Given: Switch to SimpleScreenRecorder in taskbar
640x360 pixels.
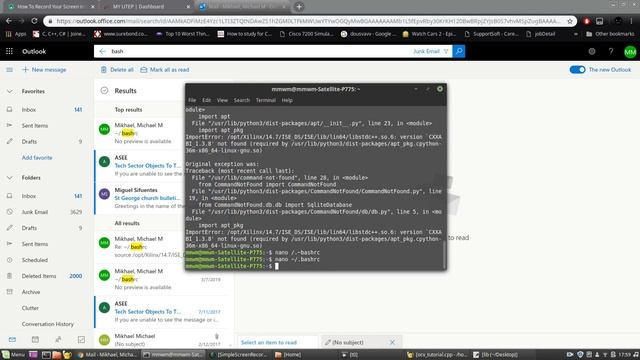Looking at the screenshot, I should coord(239,355).
